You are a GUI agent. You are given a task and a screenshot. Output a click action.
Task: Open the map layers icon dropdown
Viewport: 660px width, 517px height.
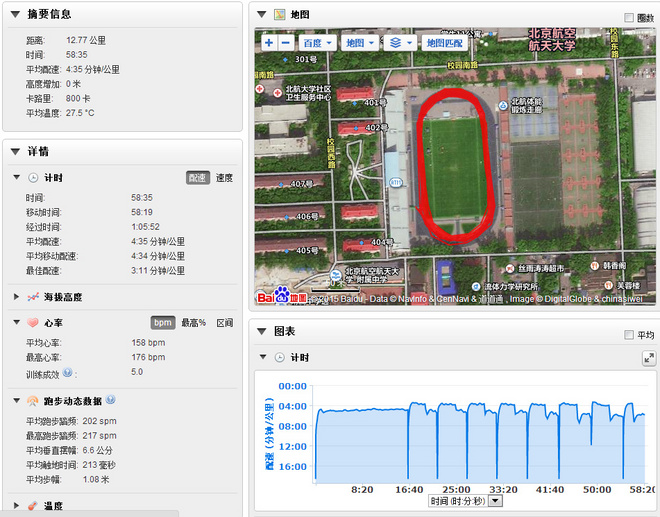(400, 43)
